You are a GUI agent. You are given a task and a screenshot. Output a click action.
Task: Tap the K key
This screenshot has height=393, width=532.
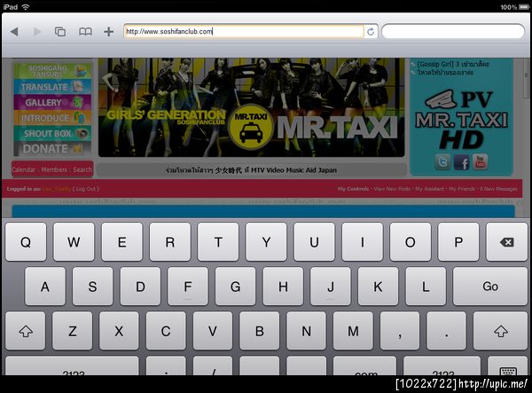378,287
